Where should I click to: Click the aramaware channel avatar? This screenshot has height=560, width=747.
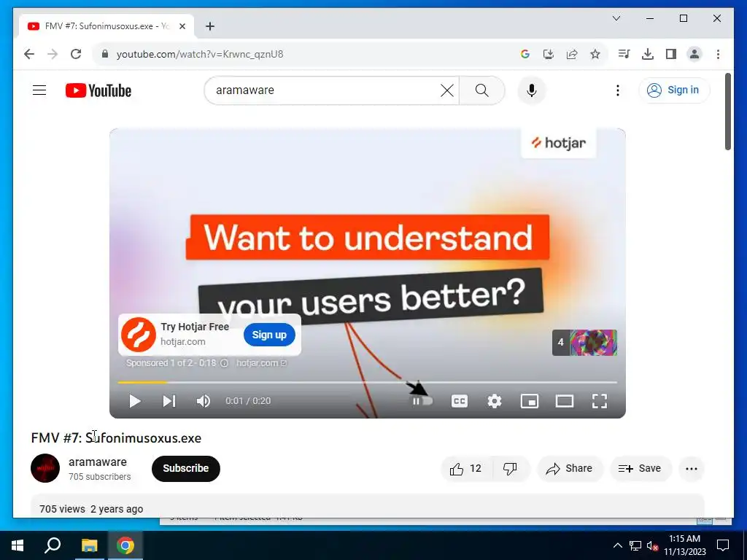[45, 468]
